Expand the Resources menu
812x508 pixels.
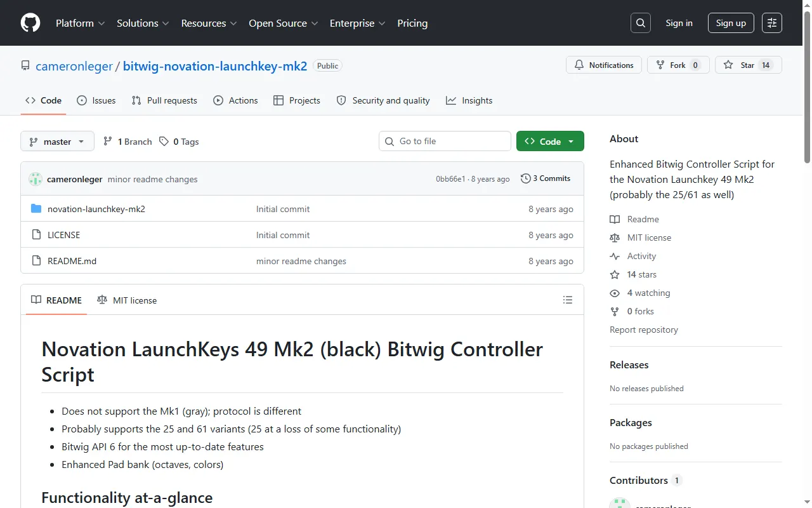pos(209,23)
